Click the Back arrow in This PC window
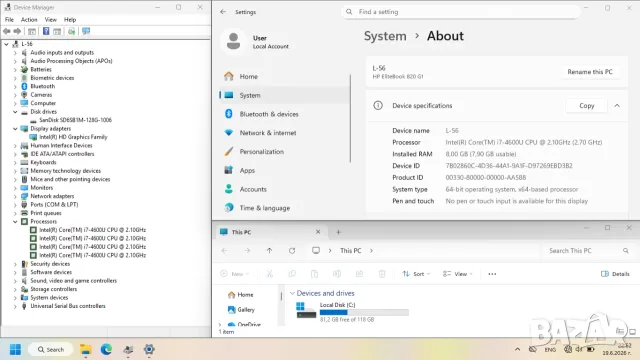 tap(224, 251)
